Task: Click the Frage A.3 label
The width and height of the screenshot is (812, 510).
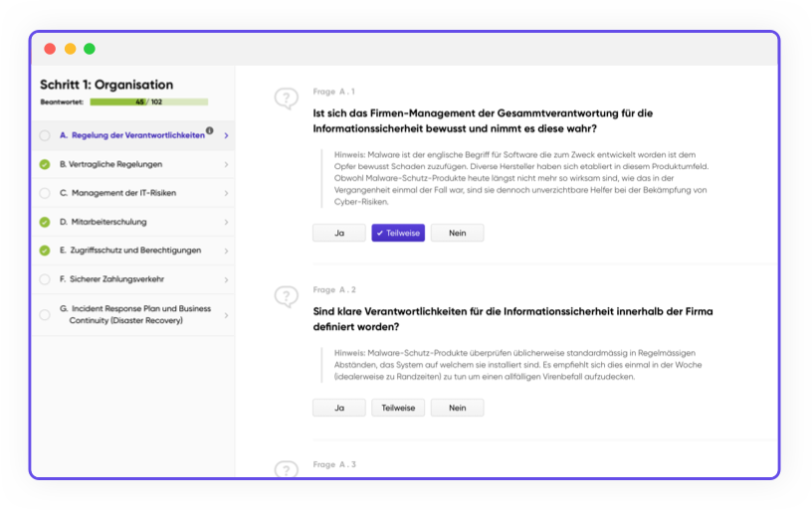Action: (334, 464)
